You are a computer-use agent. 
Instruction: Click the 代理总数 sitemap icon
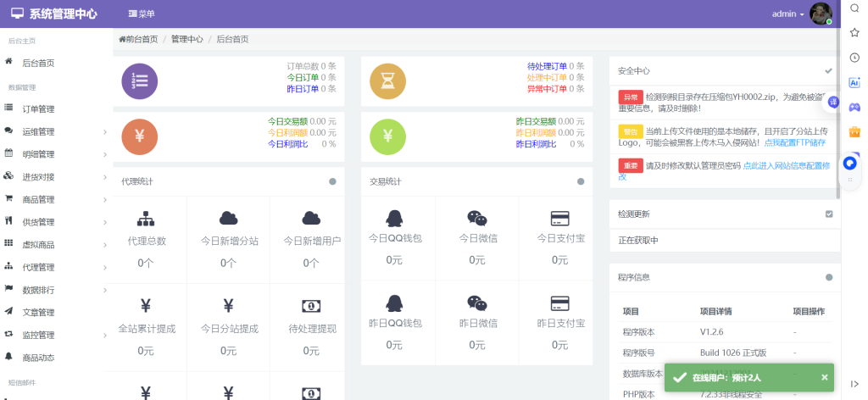(x=146, y=218)
